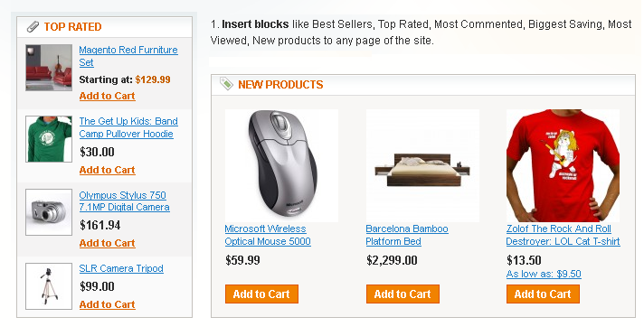Click the Barcelona bamboo bed product image
644x336 pixels.
[422, 166]
